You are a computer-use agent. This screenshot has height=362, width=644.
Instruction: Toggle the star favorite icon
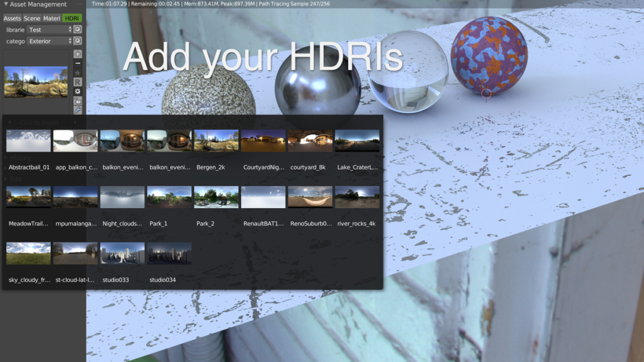click(x=78, y=73)
